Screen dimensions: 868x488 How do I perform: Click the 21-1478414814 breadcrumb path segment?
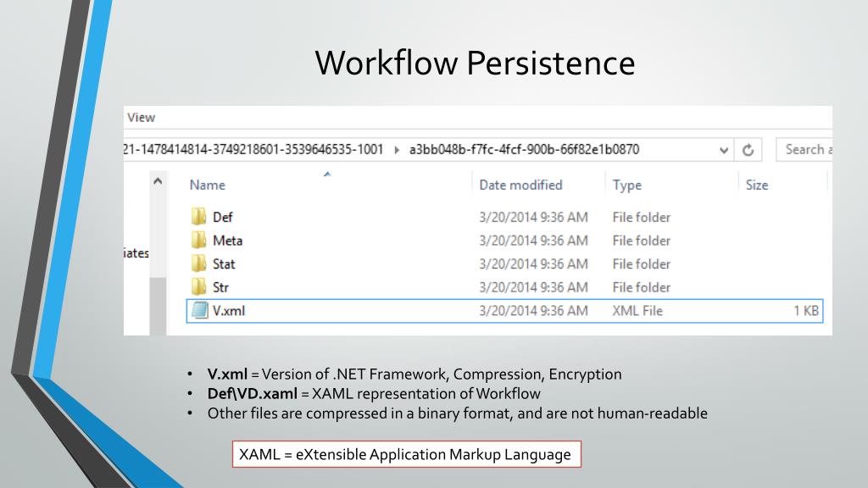pyautogui.click(x=253, y=150)
